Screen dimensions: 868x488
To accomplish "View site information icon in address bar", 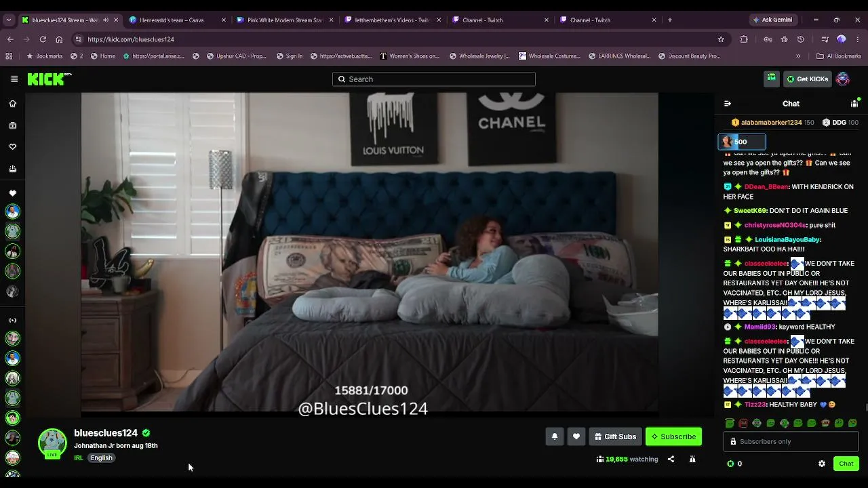I will [79, 39].
